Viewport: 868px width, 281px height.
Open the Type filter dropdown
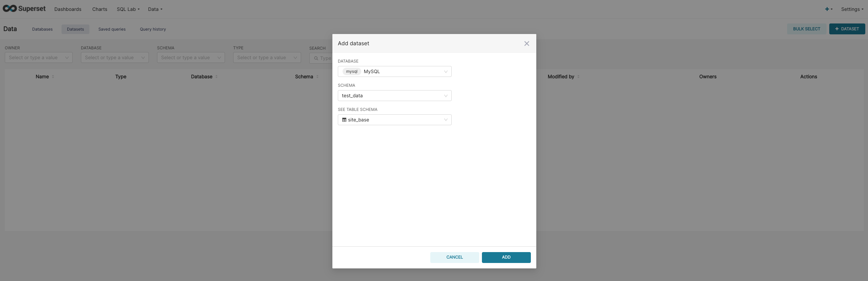(x=267, y=57)
